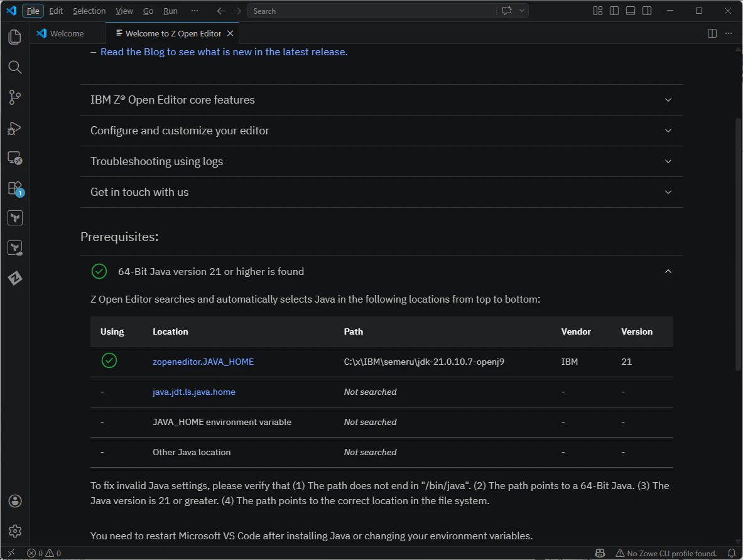Open Run and Debug view
The height and width of the screenshot is (560, 743).
click(x=14, y=128)
